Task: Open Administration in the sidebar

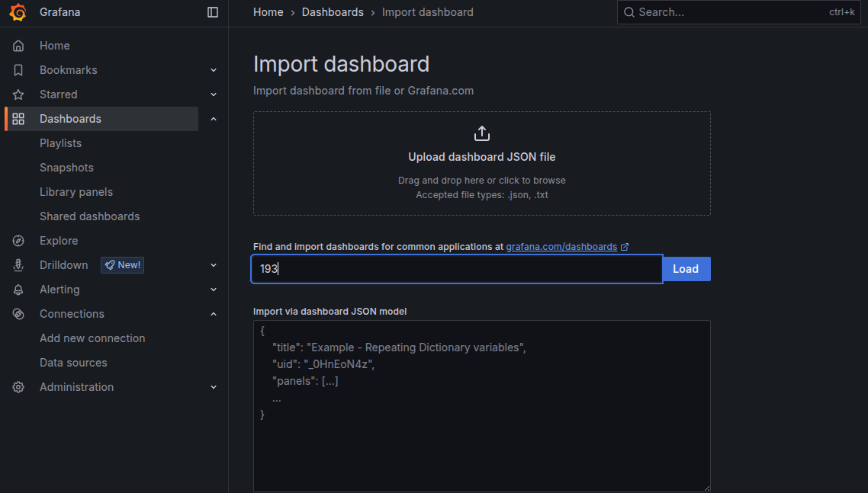Action: click(76, 387)
